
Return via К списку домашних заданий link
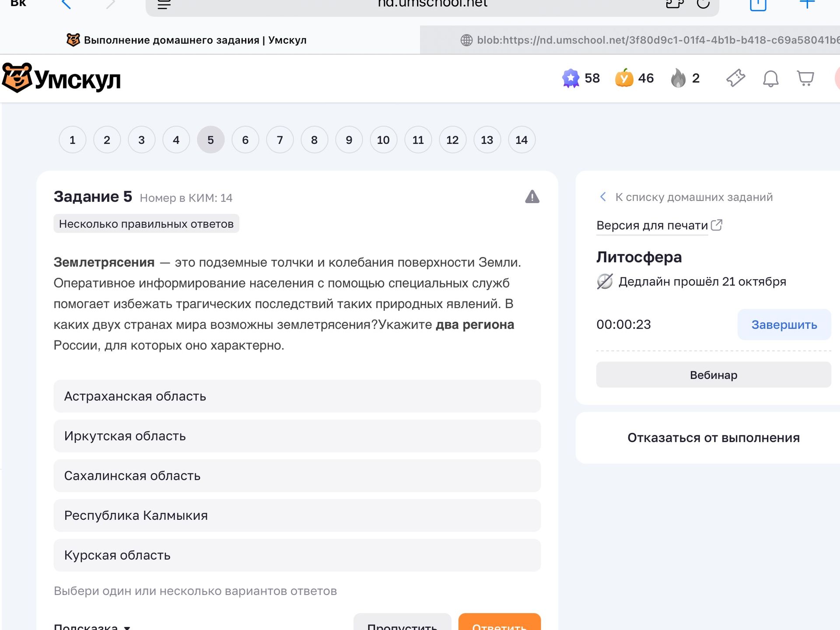click(686, 197)
